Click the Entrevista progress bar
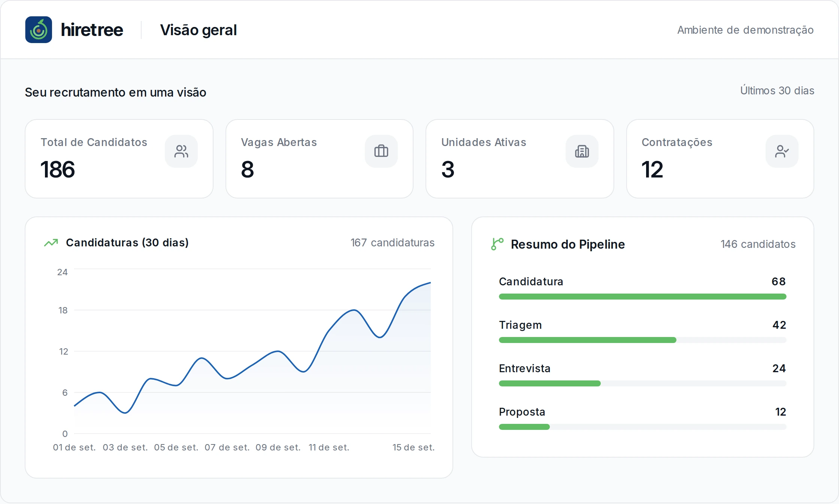Viewport: 839px width, 504px height. click(643, 383)
